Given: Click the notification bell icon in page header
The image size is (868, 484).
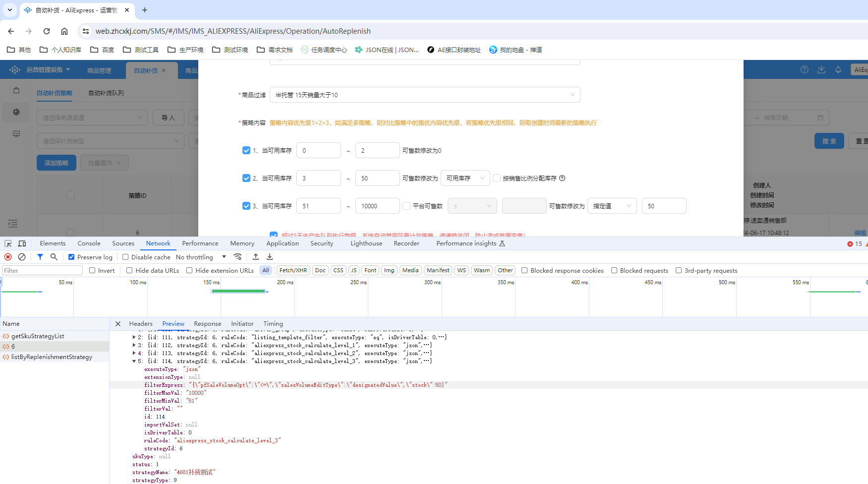Looking at the screenshot, I should (838, 70).
